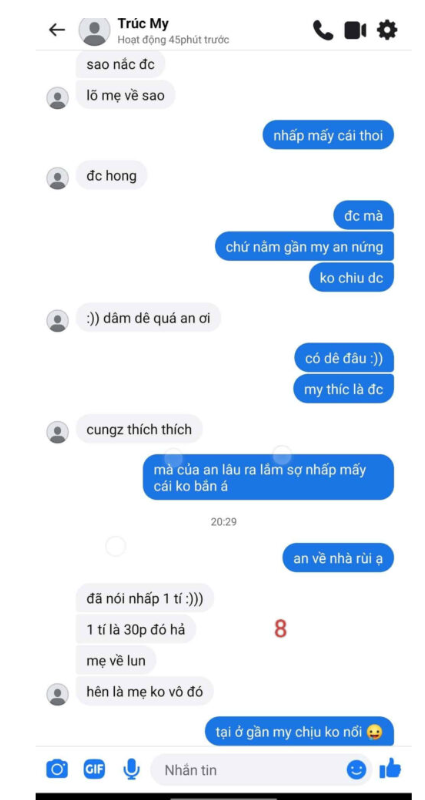
Task: Open Trúc My profile picture in header
Action: coord(94,31)
